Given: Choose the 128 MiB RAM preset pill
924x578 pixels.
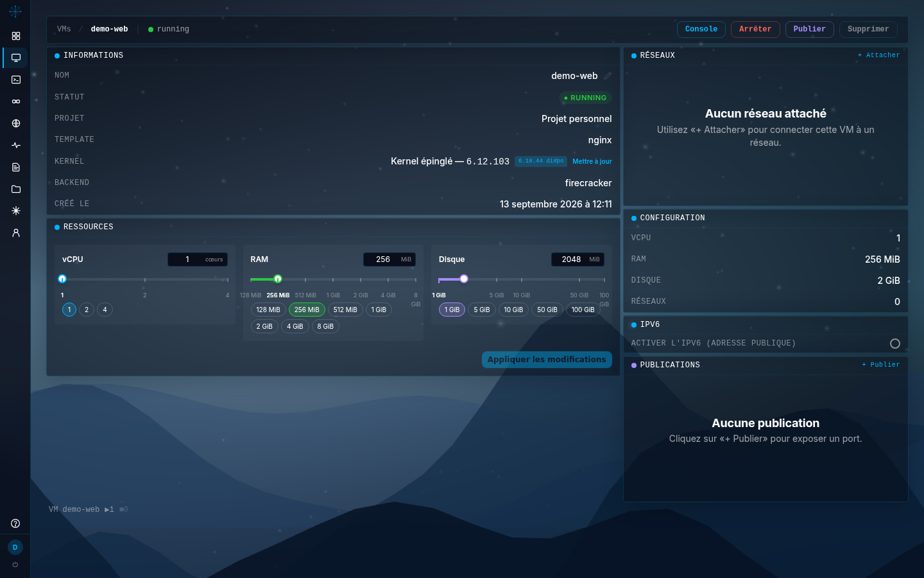Looking at the screenshot, I should point(268,310).
